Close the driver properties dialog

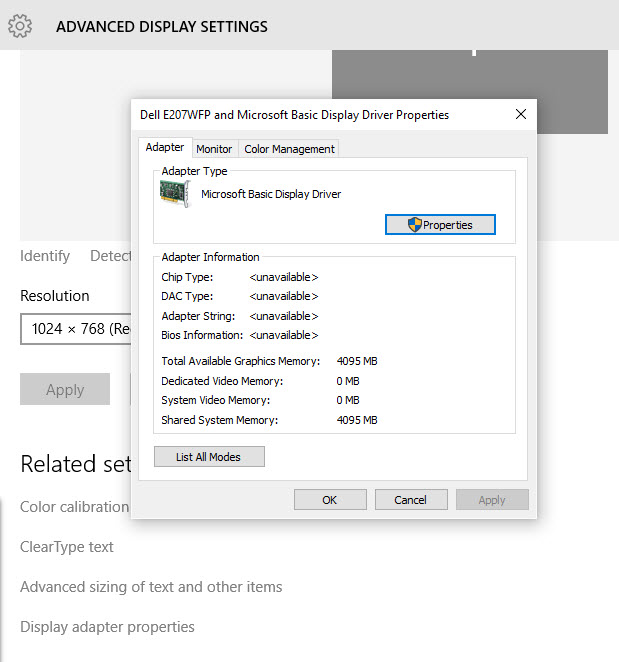tap(521, 114)
